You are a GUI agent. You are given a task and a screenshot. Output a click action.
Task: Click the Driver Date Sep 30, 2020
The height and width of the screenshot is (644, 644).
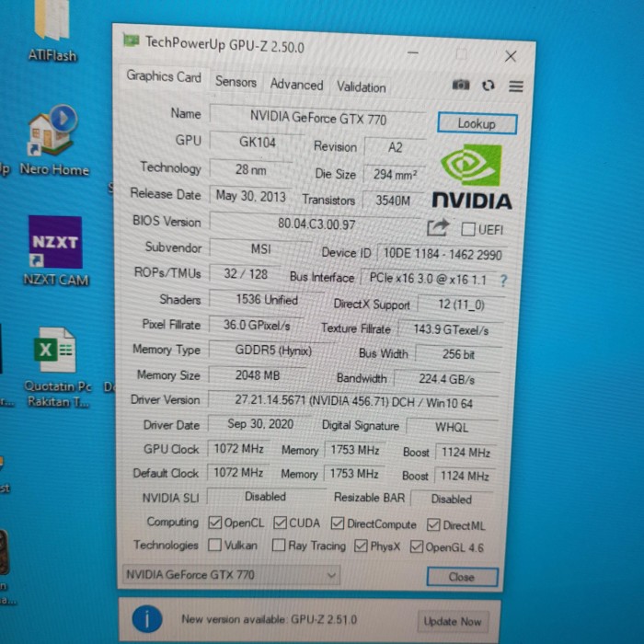(x=260, y=424)
